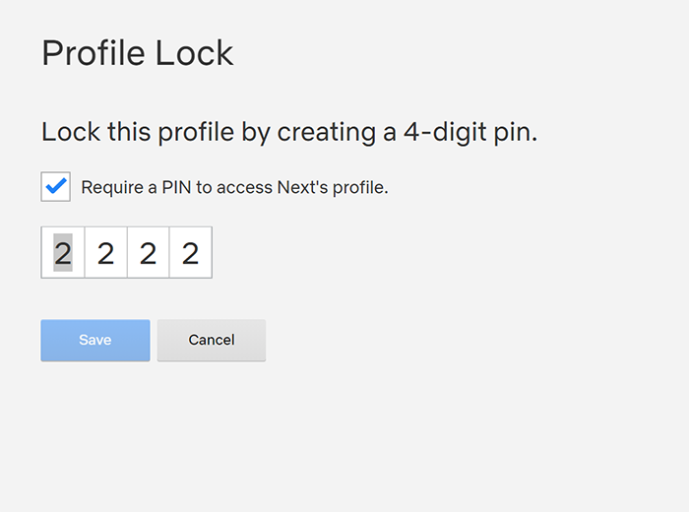Disable profile lock via the checked box
This screenshot has height=512, width=689.
point(55,186)
